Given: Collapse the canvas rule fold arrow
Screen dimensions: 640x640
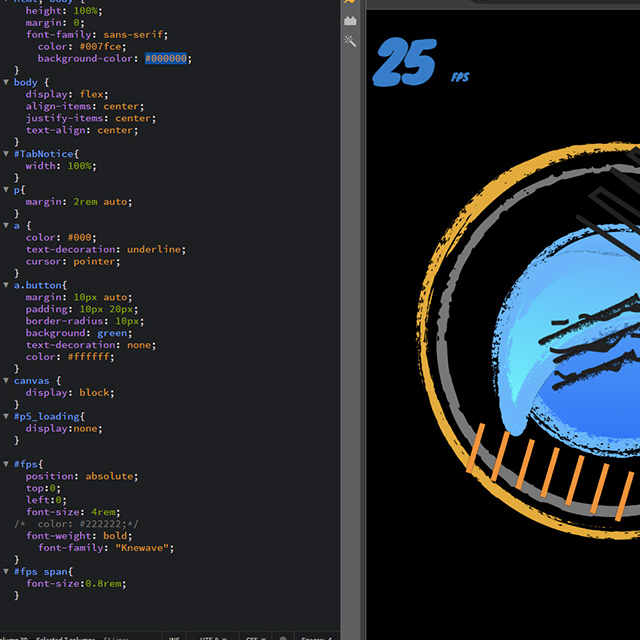Looking at the screenshot, I should tap(7, 381).
